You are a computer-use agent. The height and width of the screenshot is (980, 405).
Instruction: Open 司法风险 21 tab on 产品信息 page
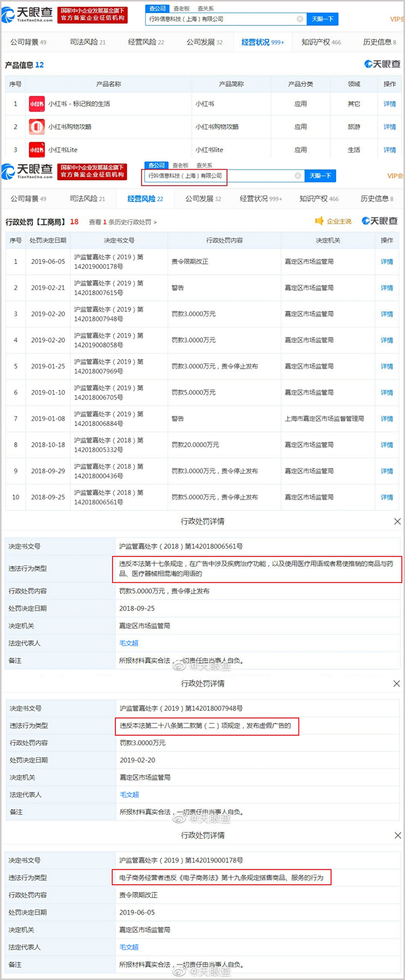(88, 42)
